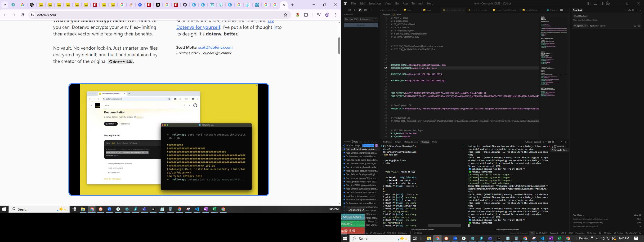Select commit 'feat: Implement secure environ...'
The image size is (644, 242).
(361, 149)
